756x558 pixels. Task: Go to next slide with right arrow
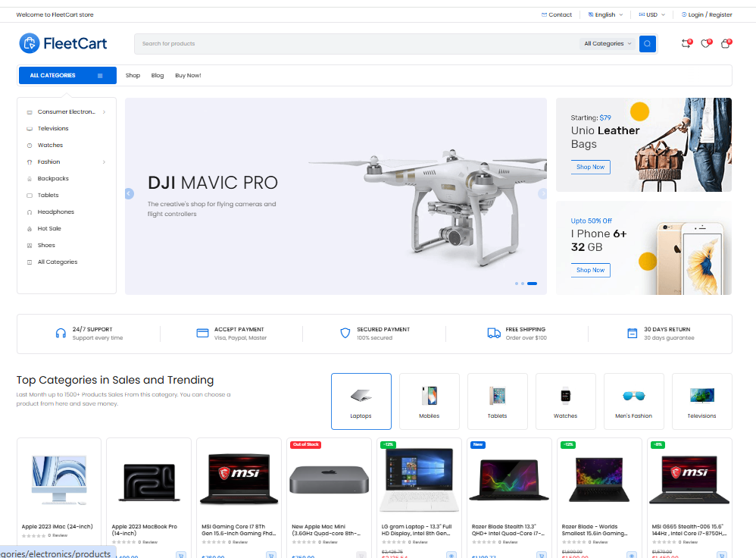click(542, 194)
